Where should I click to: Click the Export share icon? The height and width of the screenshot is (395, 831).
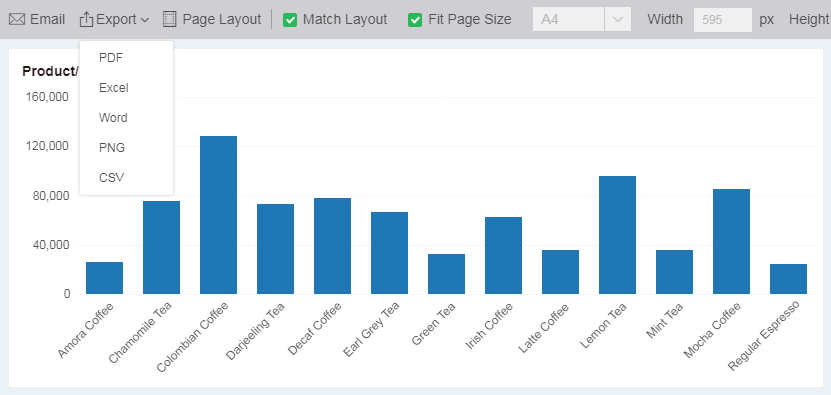coord(86,20)
